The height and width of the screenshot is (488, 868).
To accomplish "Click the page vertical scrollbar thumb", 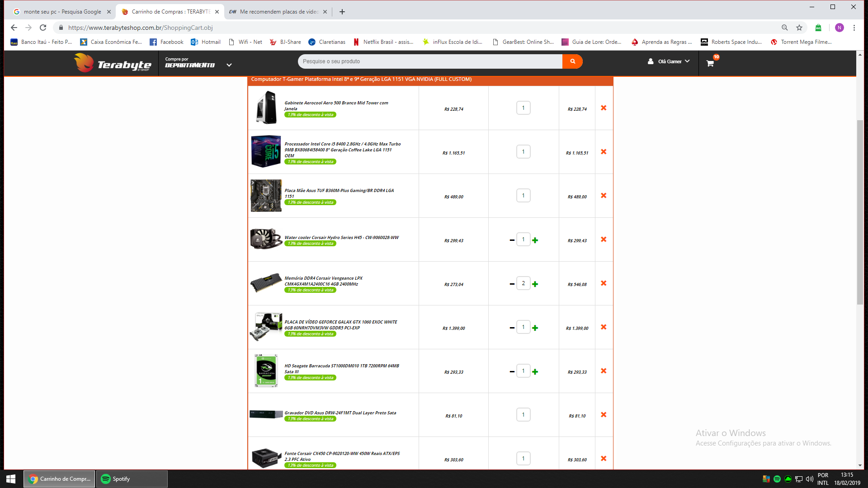I will (x=860, y=212).
